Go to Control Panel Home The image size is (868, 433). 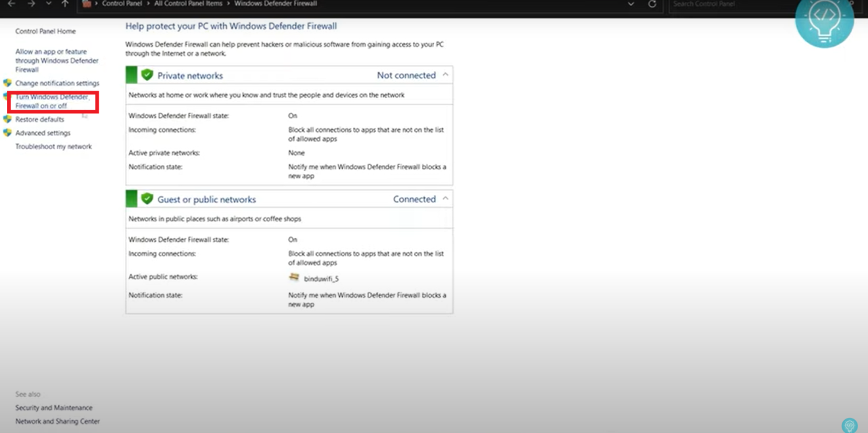coord(45,31)
